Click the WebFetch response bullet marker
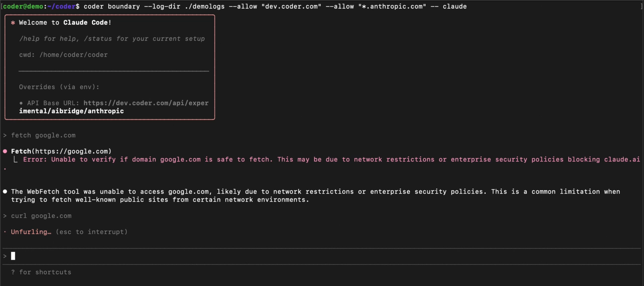 tap(5, 191)
